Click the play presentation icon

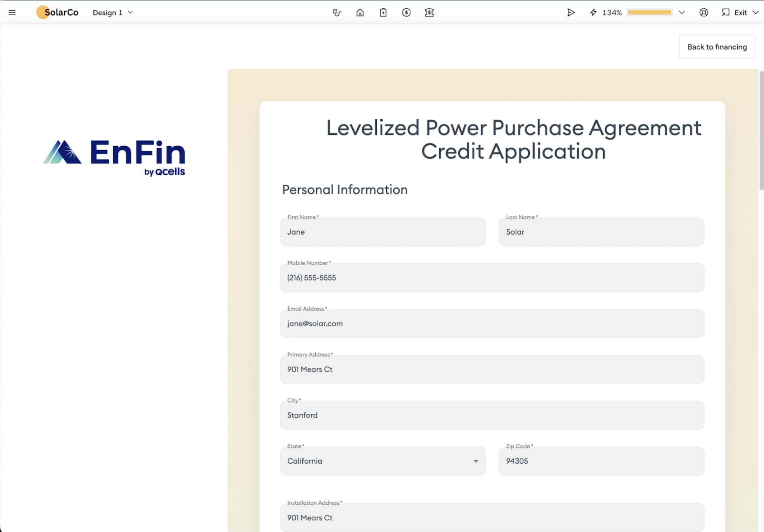pyautogui.click(x=570, y=12)
